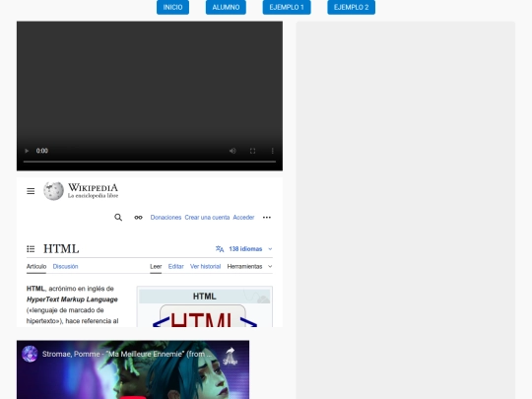Image resolution: width=532 pixels, height=399 pixels.
Task: Go to EJEMPLO 1
Action: click(287, 7)
